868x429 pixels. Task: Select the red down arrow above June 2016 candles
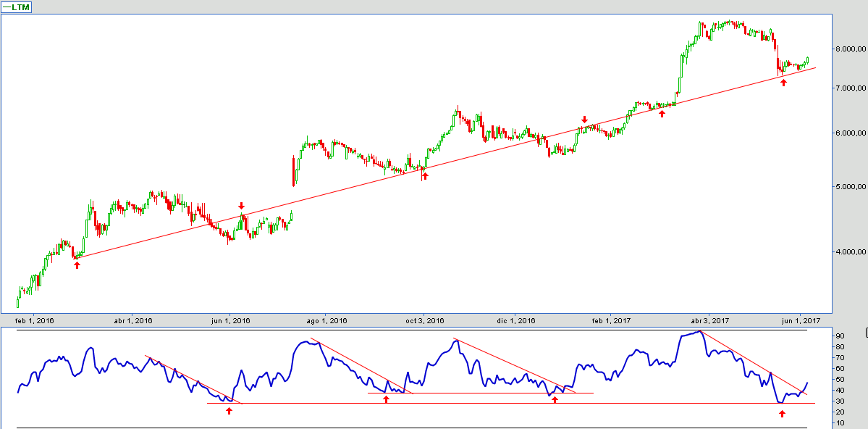(241, 206)
